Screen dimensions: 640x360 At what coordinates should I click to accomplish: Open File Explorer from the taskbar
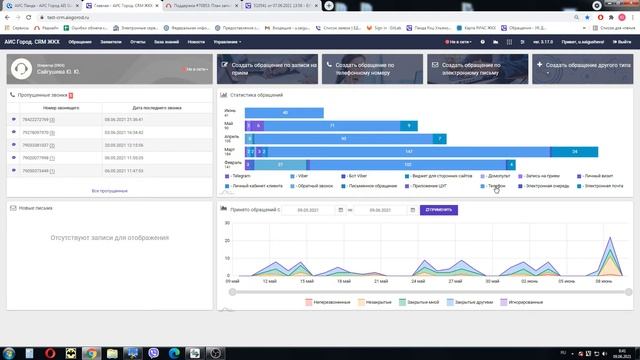(112, 353)
